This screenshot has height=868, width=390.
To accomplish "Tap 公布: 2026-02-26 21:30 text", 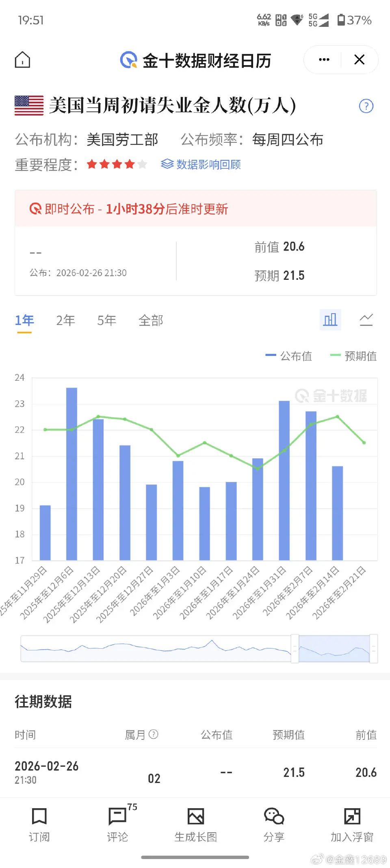I will point(78,273).
